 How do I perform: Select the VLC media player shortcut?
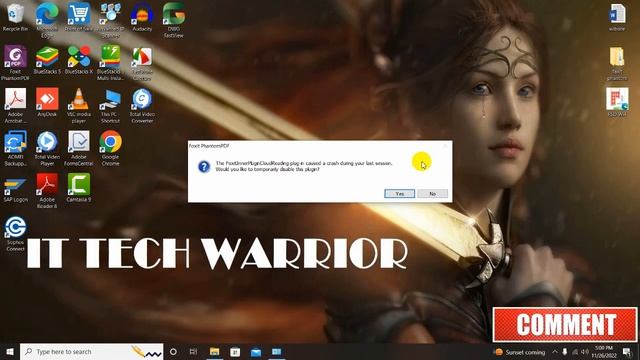tap(78, 106)
